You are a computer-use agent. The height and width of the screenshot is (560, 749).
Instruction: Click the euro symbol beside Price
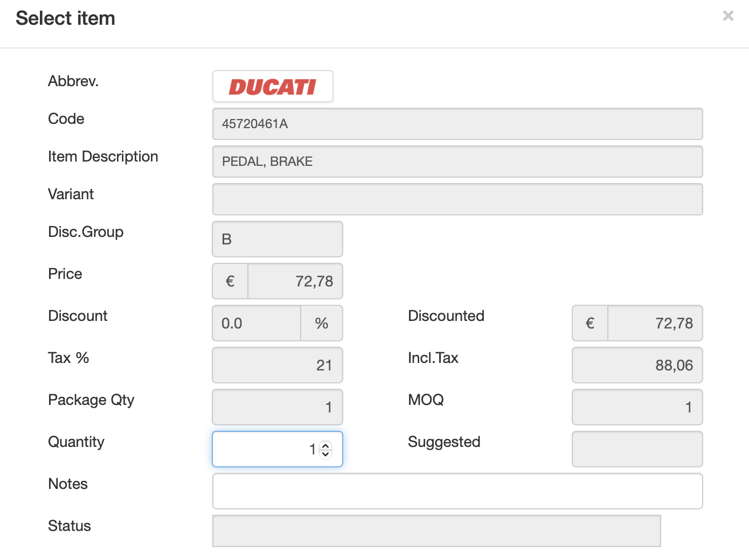tap(230, 281)
